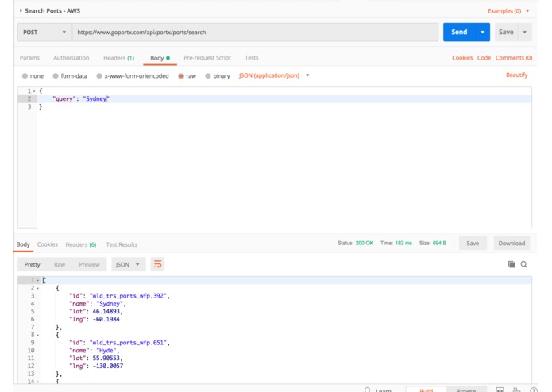This screenshot has height=392, width=552.
Task: Select the form-data radio button
Action: pyautogui.click(x=56, y=76)
